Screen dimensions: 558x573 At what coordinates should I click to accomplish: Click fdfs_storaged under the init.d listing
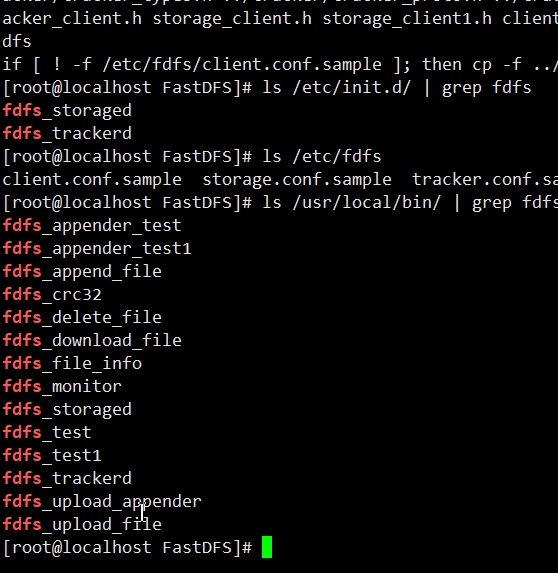point(67,110)
